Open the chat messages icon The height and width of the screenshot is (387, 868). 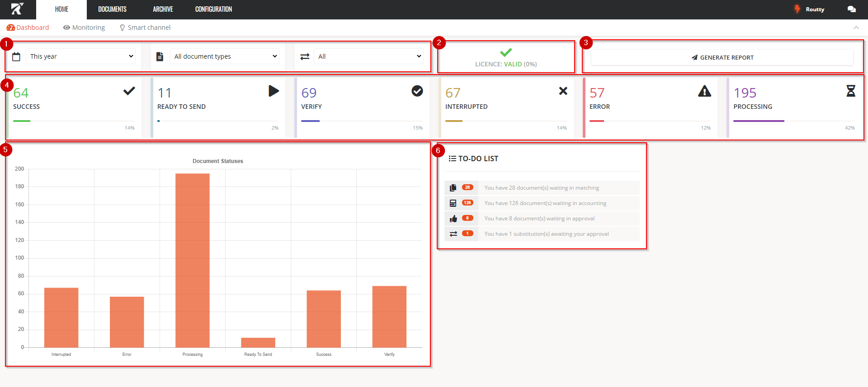tap(851, 9)
